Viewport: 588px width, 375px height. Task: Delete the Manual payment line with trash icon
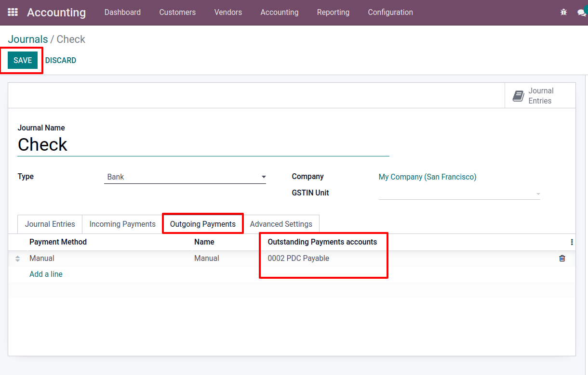[562, 258]
